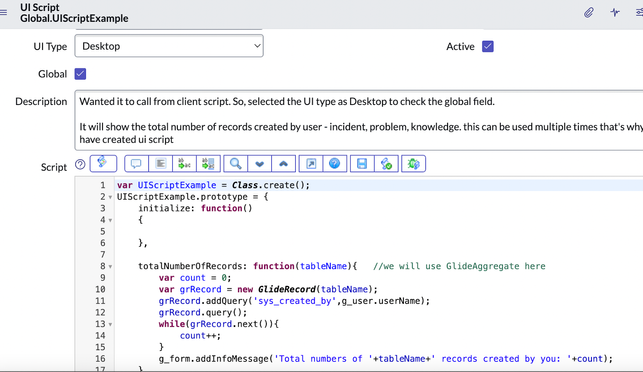Click the GlideAggregate comment on line 8
Image resolution: width=643 pixels, height=372 pixels.
pyautogui.click(x=459, y=266)
